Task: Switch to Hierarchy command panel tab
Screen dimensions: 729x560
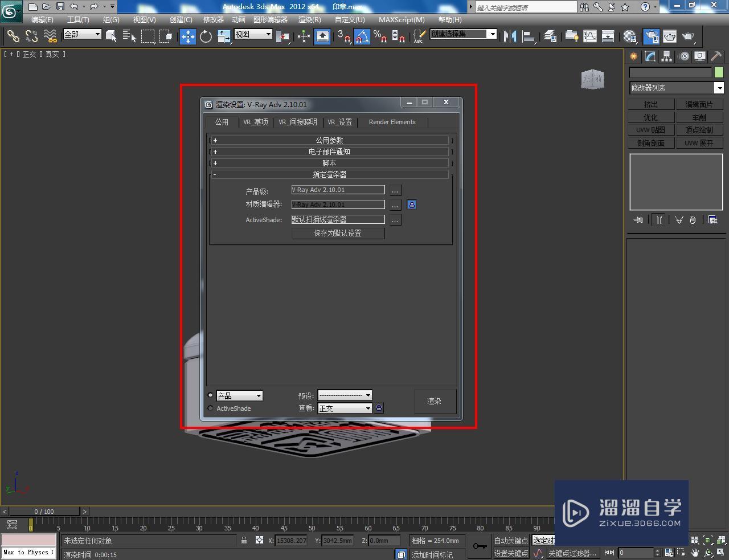Action: tap(666, 56)
